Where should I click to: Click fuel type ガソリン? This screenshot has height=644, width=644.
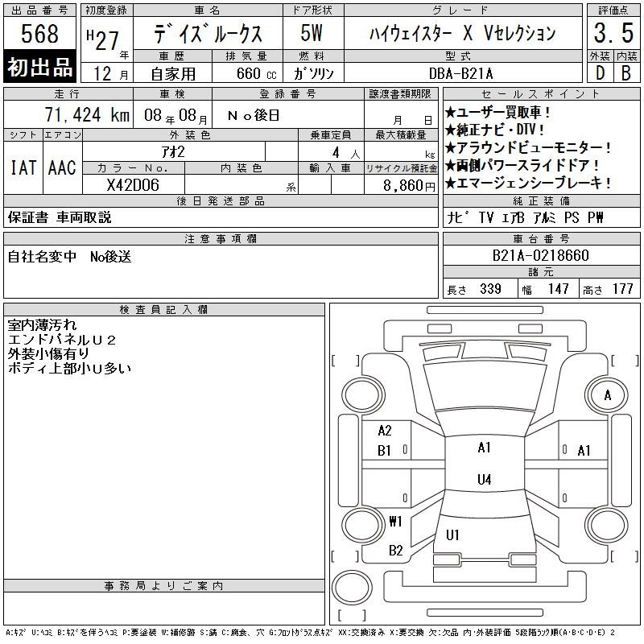(x=313, y=74)
